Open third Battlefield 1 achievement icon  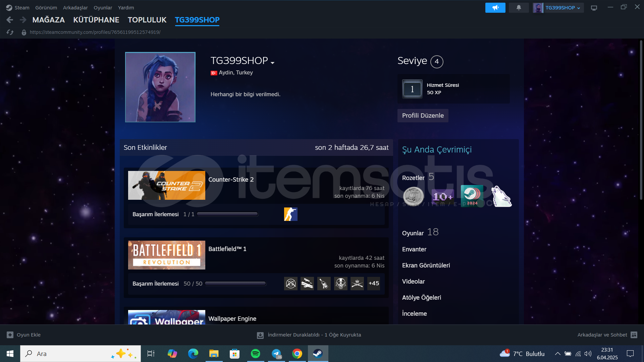(324, 284)
